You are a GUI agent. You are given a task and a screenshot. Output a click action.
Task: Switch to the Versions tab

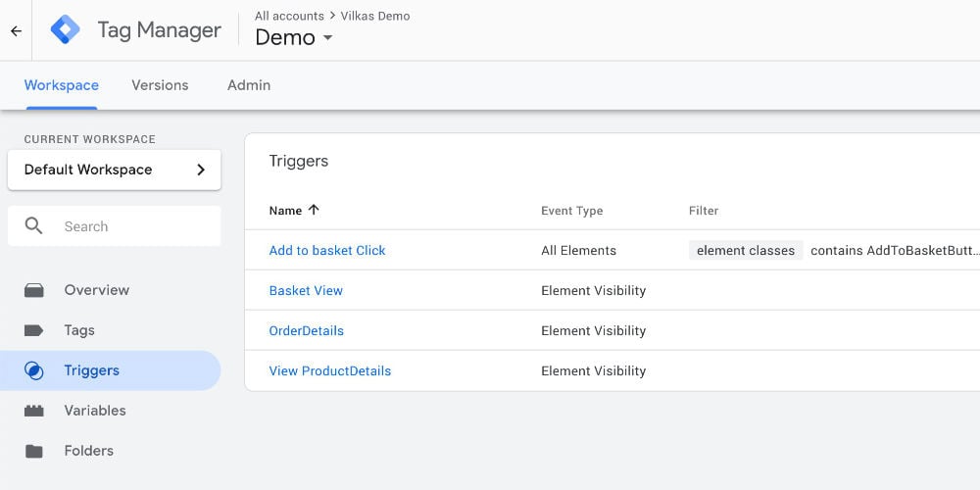point(160,85)
